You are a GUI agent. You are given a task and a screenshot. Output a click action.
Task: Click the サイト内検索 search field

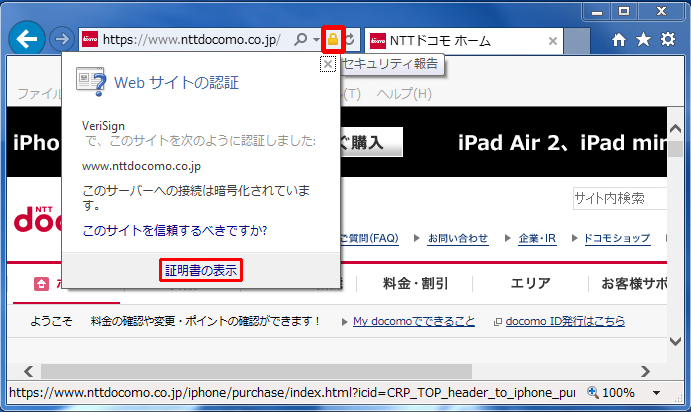pyautogui.click(x=620, y=198)
